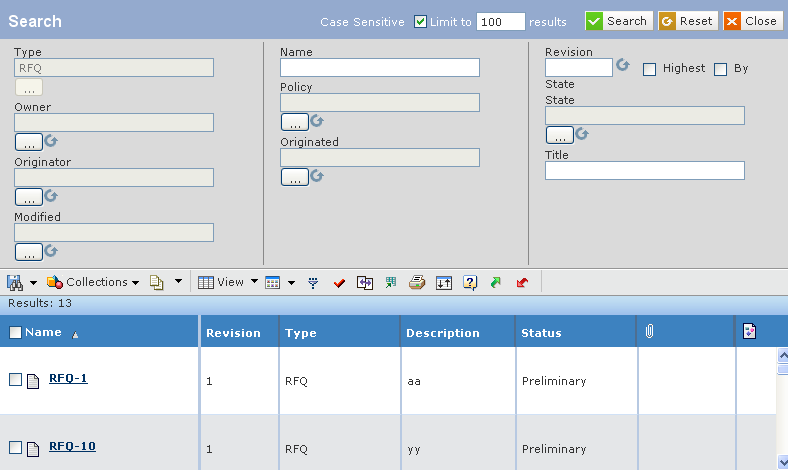Viewport: 788px width, 470px height.
Task: Click the help question mark icon
Action: [x=470, y=283]
